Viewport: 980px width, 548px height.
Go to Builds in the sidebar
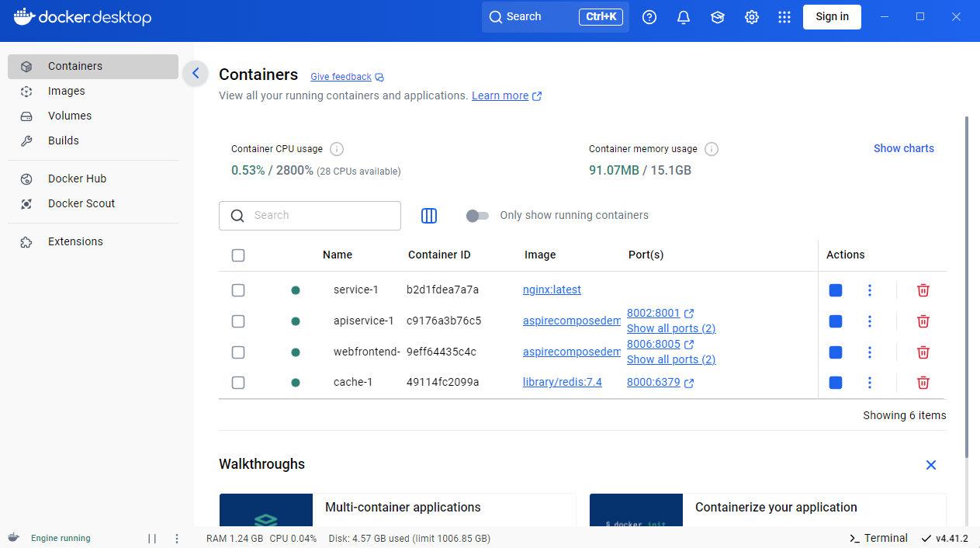(x=93, y=141)
